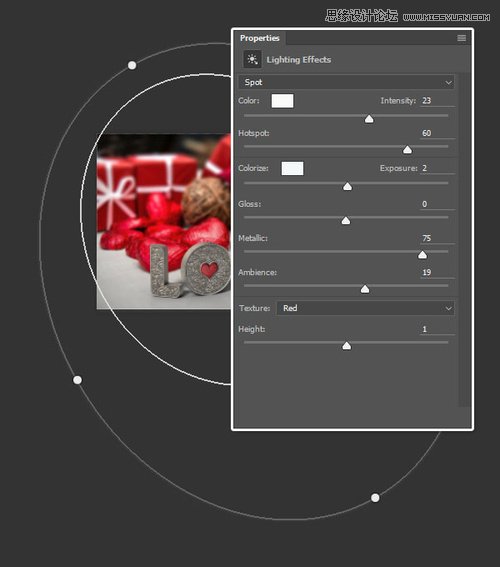Viewport: 500px width, 567px height.
Task: Open the Properties panel menu icon
Action: click(x=461, y=38)
